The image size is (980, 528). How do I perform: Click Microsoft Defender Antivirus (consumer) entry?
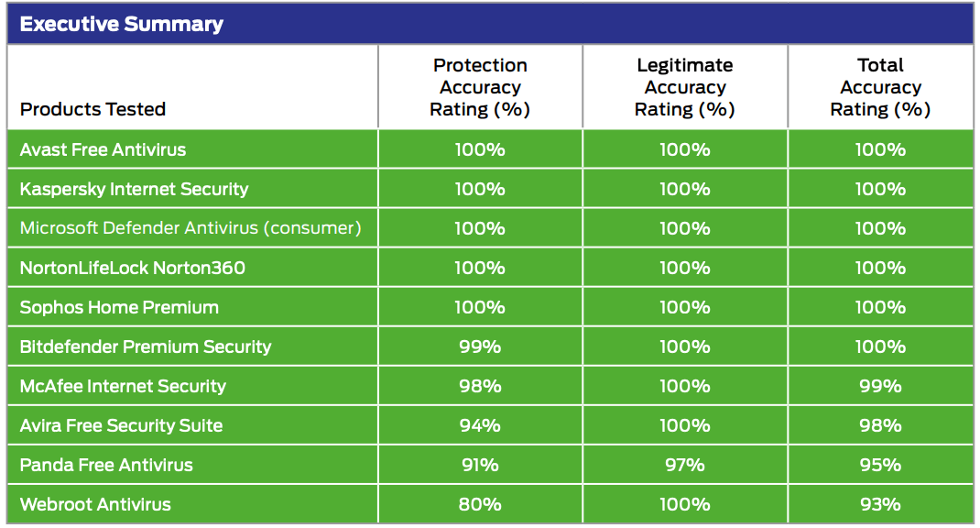191,228
